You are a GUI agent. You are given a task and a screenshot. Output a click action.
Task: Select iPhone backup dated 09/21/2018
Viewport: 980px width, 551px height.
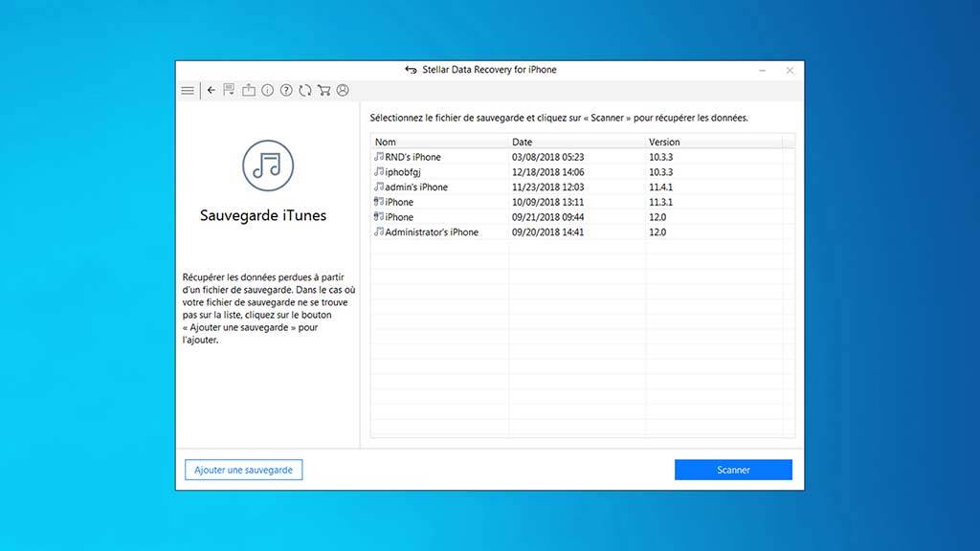(399, 217)
